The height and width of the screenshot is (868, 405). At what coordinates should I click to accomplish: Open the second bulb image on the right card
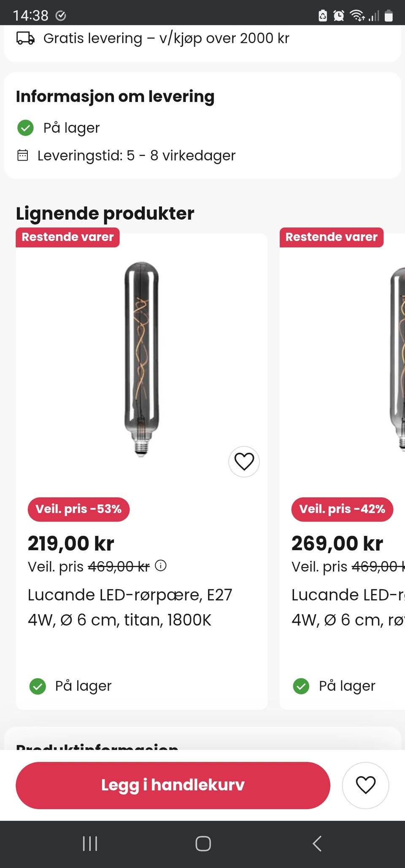pos(397,359)
